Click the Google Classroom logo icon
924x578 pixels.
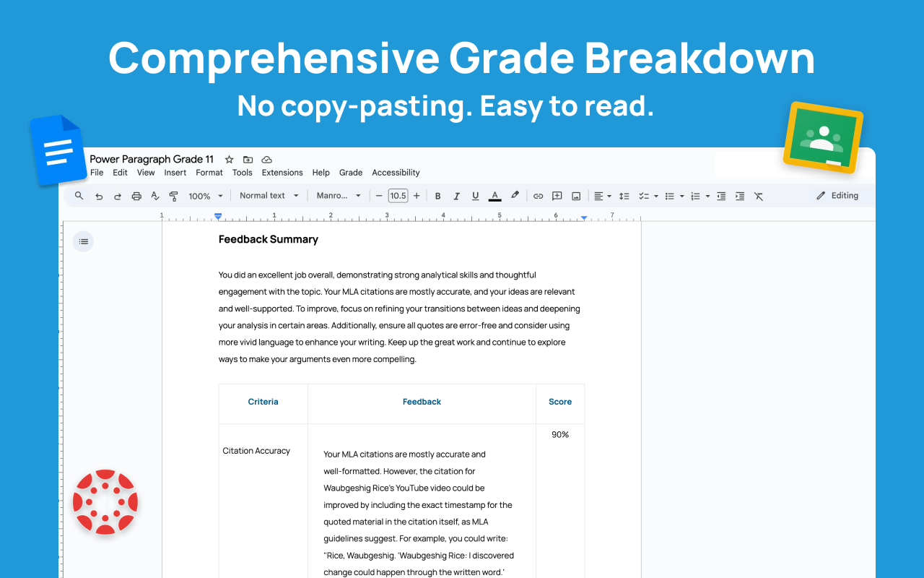coord(824,137)
